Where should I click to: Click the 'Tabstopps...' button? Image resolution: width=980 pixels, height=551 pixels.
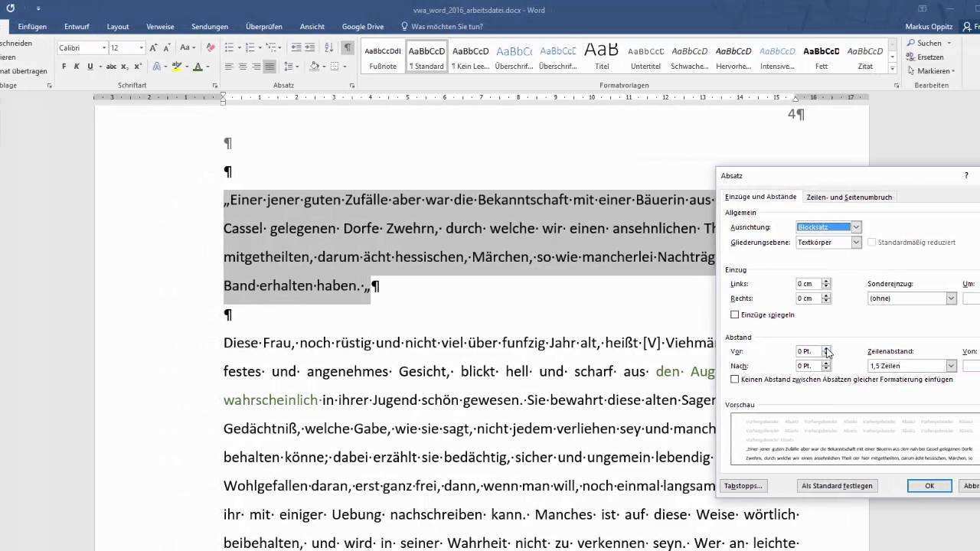[743, 486]
